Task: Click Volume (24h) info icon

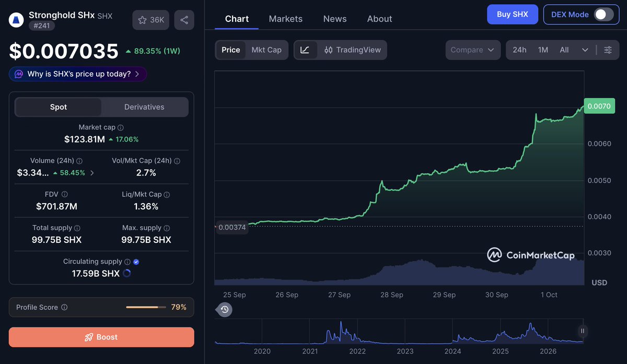Action: [x=79, y=161]
